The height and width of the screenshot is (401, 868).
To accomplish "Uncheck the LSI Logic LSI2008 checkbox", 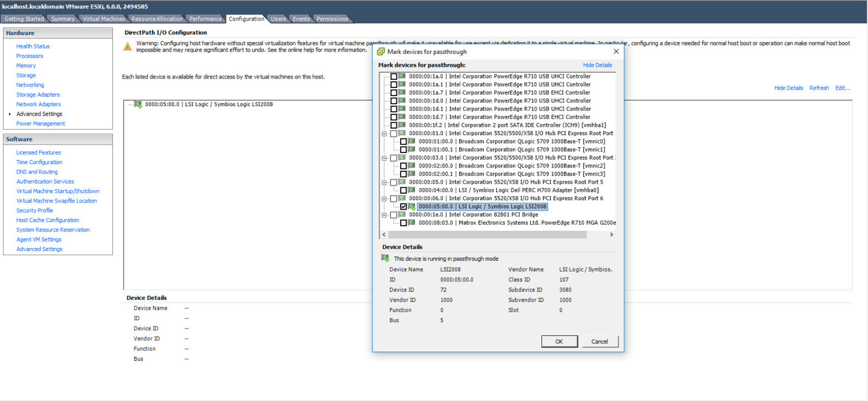I will coord(404,207).
